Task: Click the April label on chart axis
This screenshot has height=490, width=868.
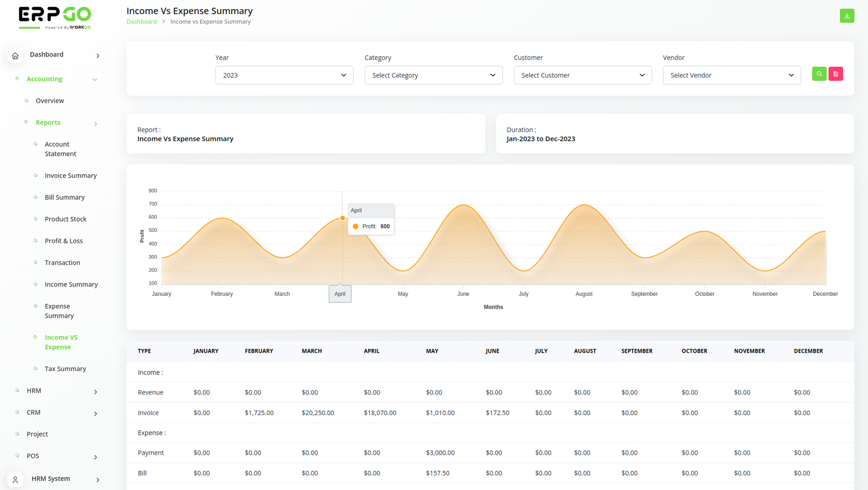Action: 340,294
